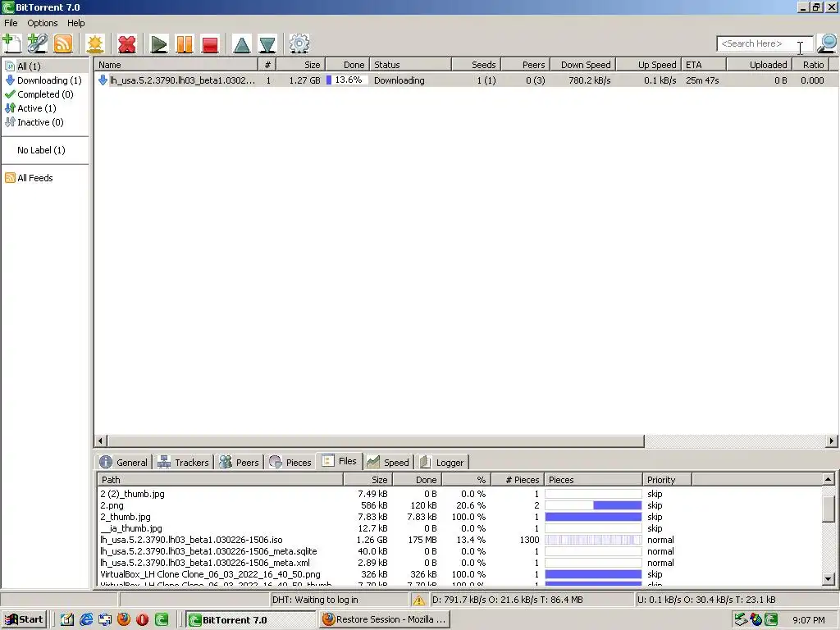Screen dimensions: 840x630
Task: Click pieces bar of 2.png file
Action: pos(593,505)
